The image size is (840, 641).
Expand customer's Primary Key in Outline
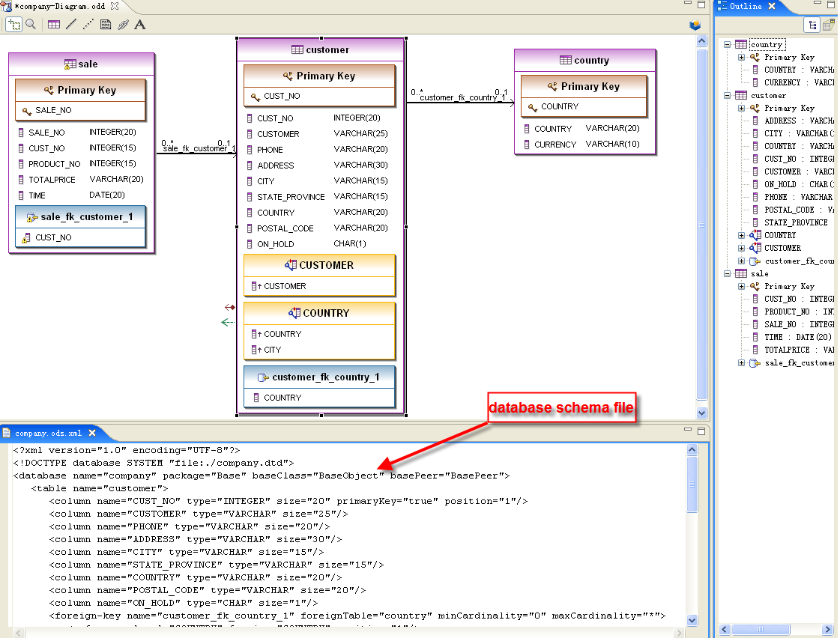pos(741,108)
